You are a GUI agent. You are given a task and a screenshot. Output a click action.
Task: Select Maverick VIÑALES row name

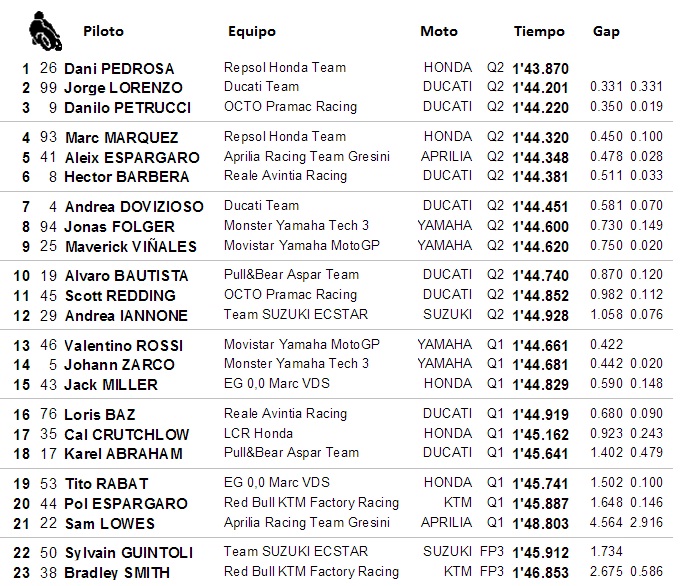point(131,246)
